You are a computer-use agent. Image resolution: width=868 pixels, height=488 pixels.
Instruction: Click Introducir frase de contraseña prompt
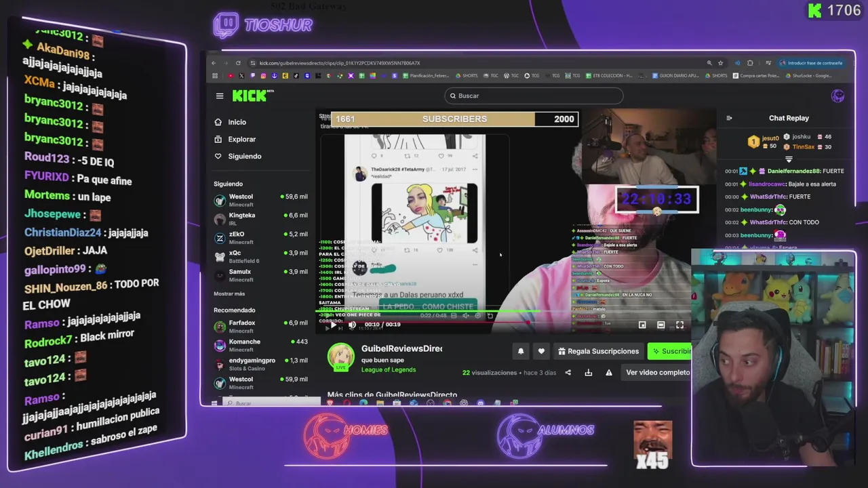point(810,63)
